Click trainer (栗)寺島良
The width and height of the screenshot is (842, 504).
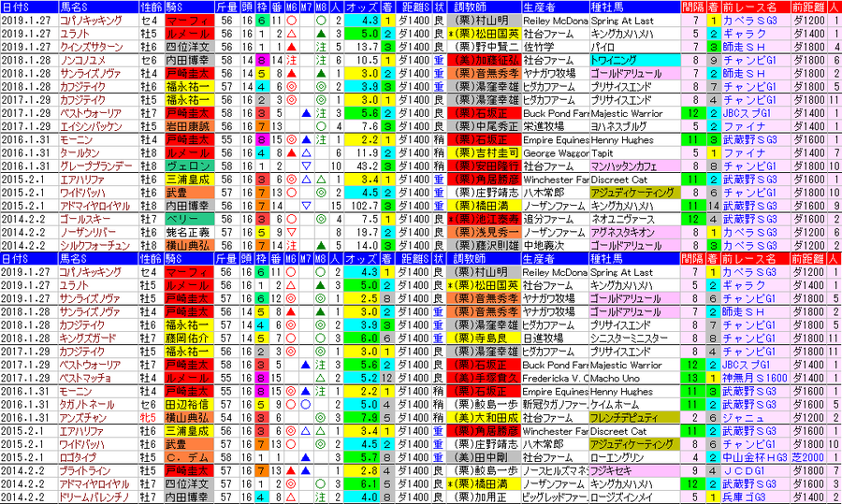point(485,338)
